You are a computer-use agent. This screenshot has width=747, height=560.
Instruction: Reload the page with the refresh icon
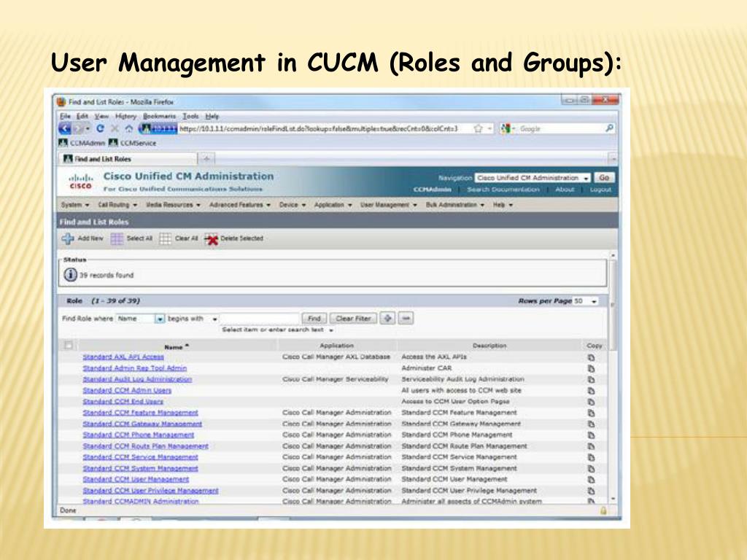(100, 128)
